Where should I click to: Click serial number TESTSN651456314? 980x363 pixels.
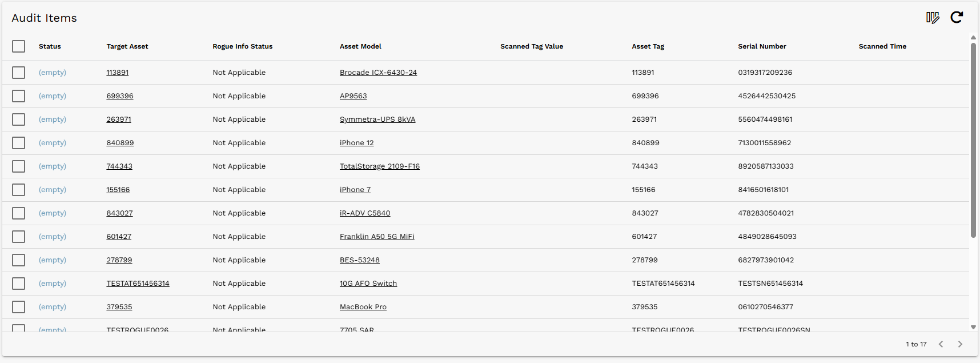[x=770, y=284]
